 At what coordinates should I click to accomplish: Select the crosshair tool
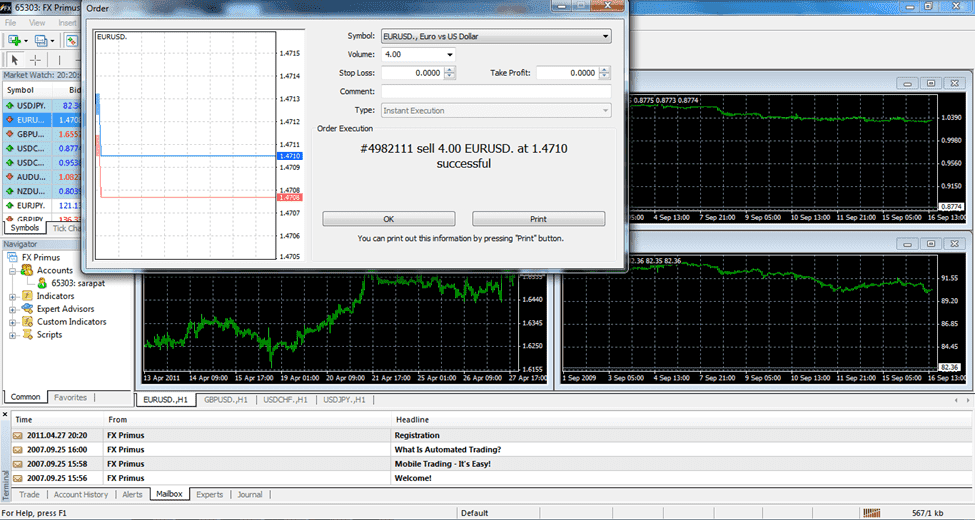coord(36,60)
